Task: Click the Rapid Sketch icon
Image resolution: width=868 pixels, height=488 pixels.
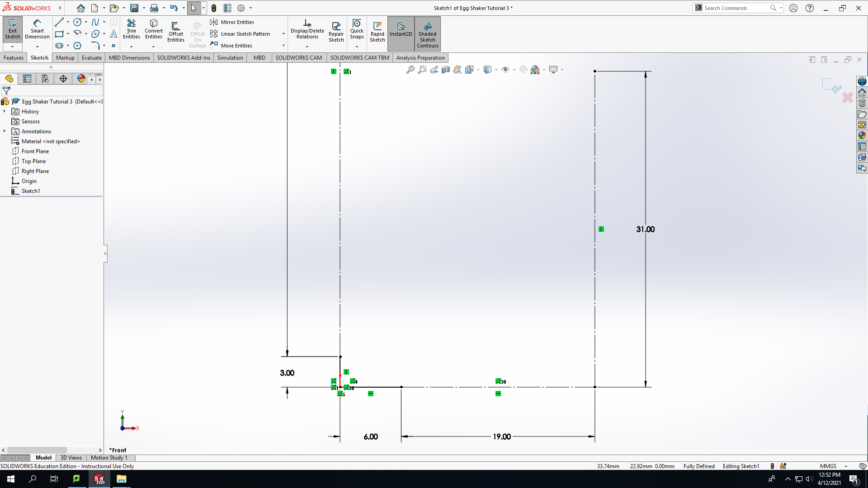Action: (x=377, y=32)
